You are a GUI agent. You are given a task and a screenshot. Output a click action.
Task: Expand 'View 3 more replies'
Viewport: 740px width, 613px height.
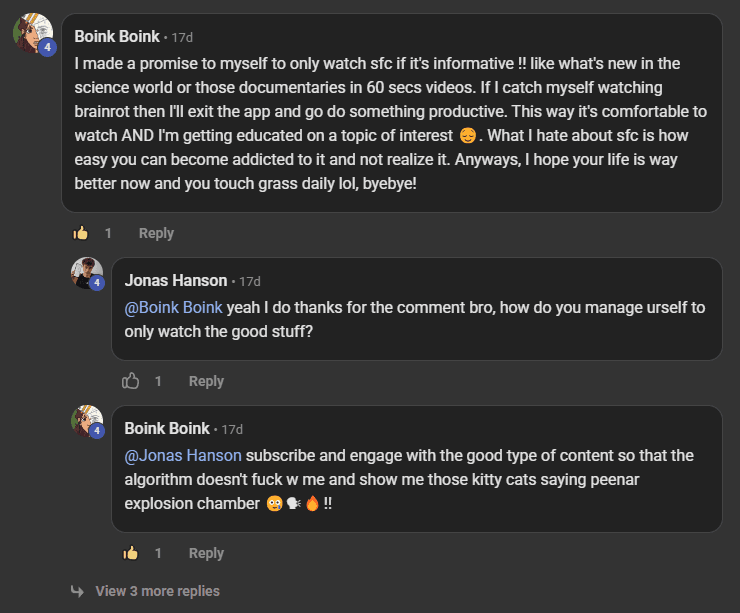coord(157,591)
